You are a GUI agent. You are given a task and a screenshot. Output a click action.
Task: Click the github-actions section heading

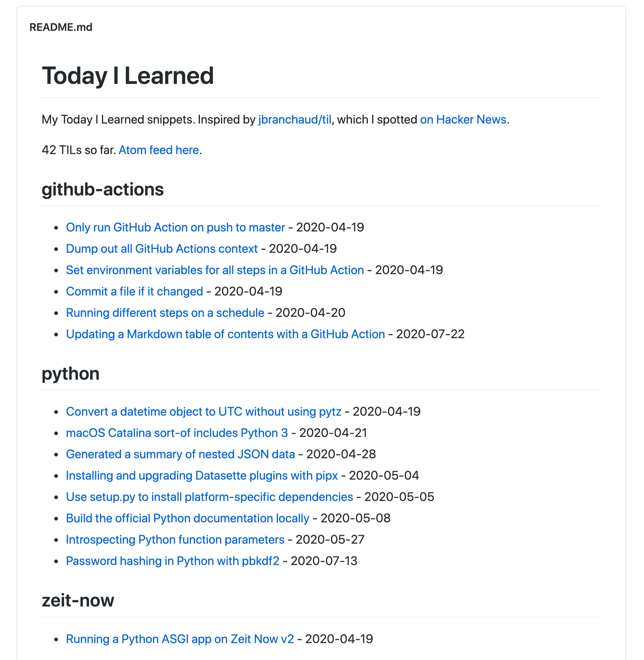tap(102, 189)
